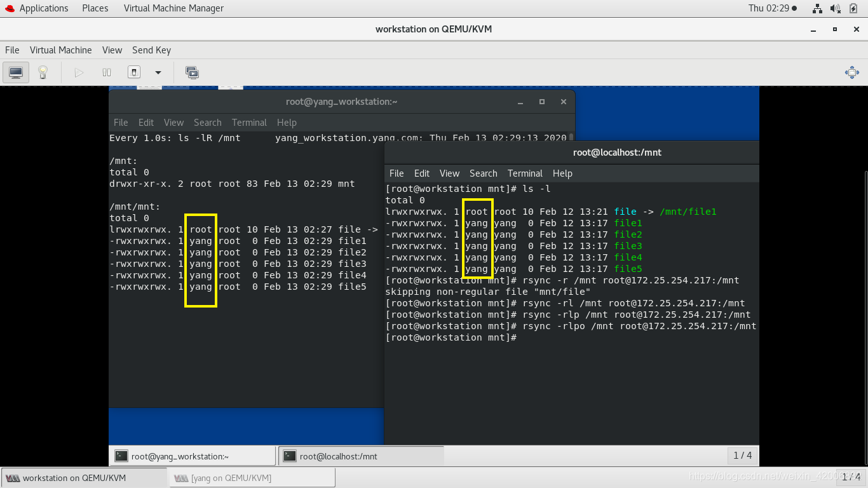The image size is (868, 488).
Task: Maximize the workstation on QEMU/KVM window
Action: (834, 29)
